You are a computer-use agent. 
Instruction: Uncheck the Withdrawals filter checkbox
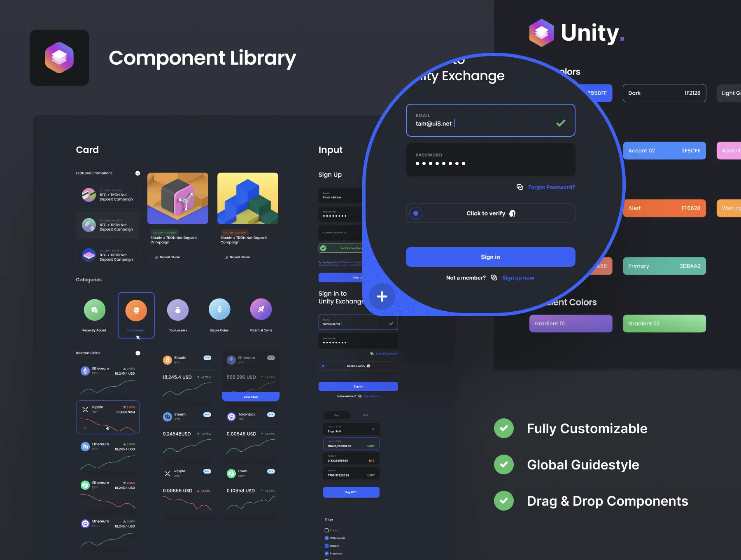coord(326,538)
